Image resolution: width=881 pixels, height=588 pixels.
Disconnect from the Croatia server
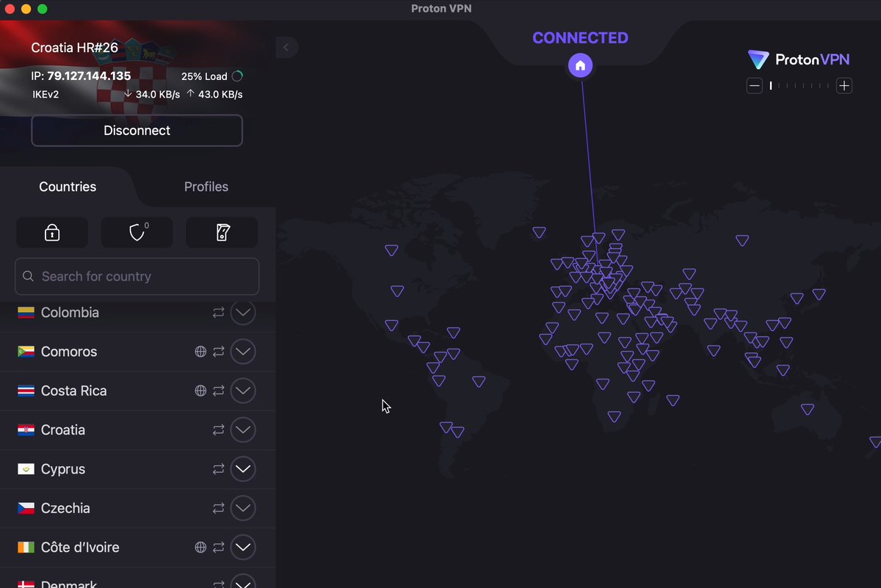[x=137, y=131]
